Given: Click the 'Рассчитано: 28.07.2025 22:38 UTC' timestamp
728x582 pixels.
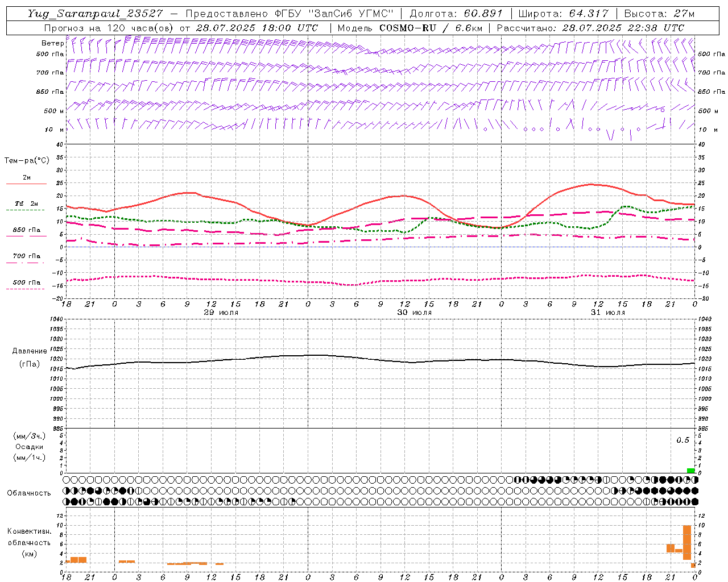Looking at the screenshot, I should pyautogui.click(x=590, y=28).
